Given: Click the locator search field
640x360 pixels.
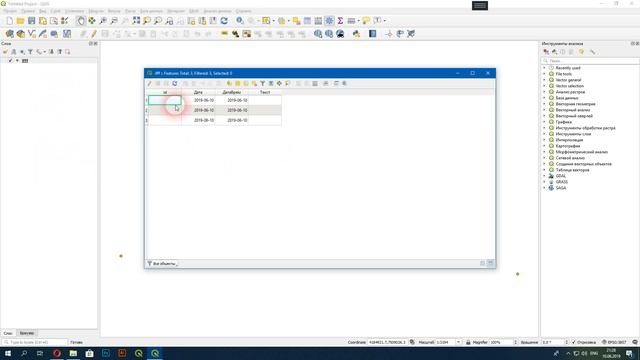Looking at the screenshot, I should [x=35, y=342].
